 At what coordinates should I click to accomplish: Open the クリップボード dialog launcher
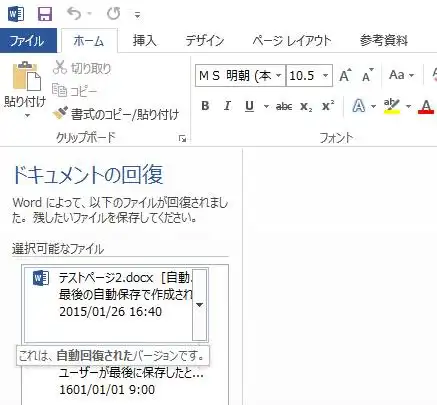[182, 138]
